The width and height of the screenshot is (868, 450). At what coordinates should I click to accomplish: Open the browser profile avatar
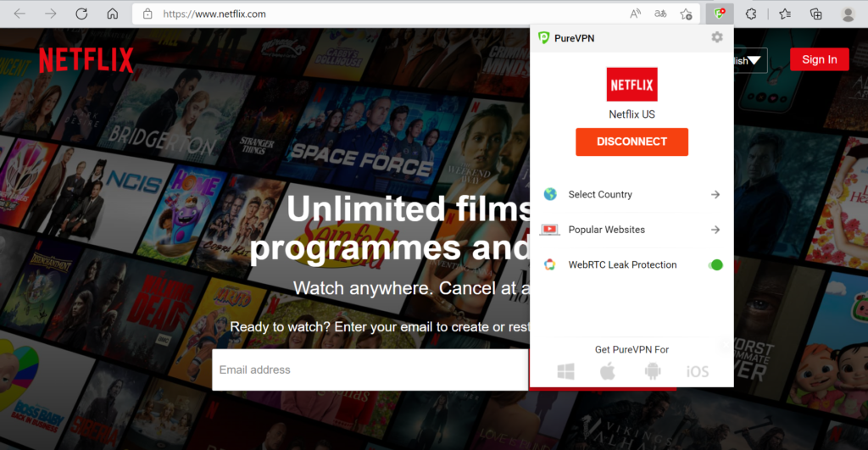pyautogui.click(x=848, y=14)
